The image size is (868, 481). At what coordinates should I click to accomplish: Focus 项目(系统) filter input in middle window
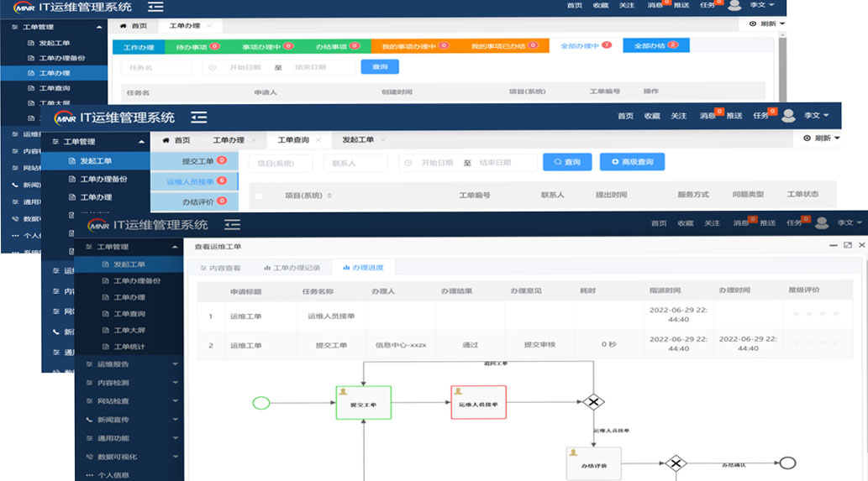pos(281,163)
